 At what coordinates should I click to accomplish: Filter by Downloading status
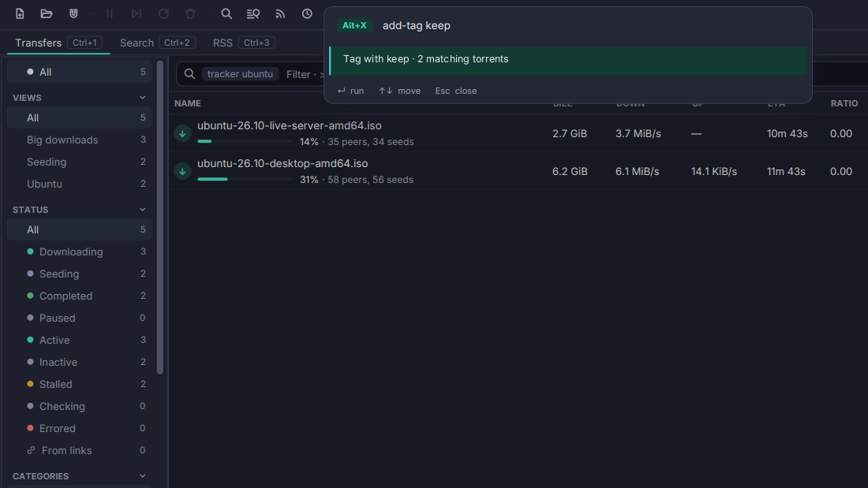[79, 251]
